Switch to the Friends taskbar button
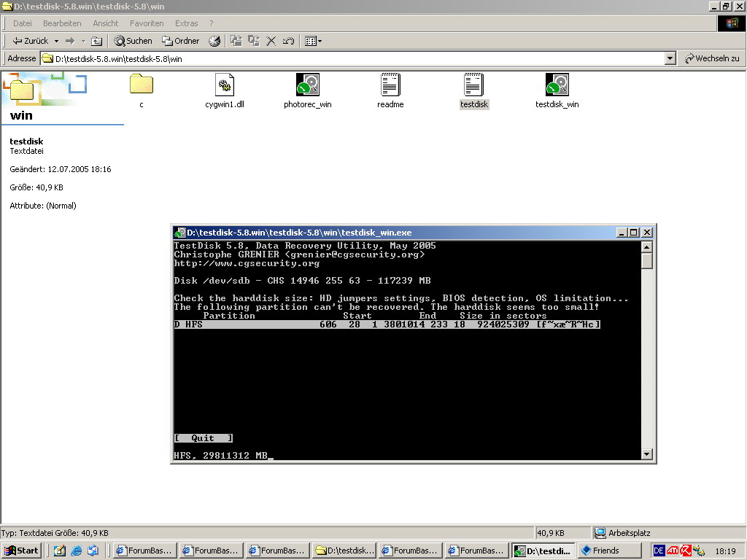This screenshot has width=747, height=560. click(611, 551)
